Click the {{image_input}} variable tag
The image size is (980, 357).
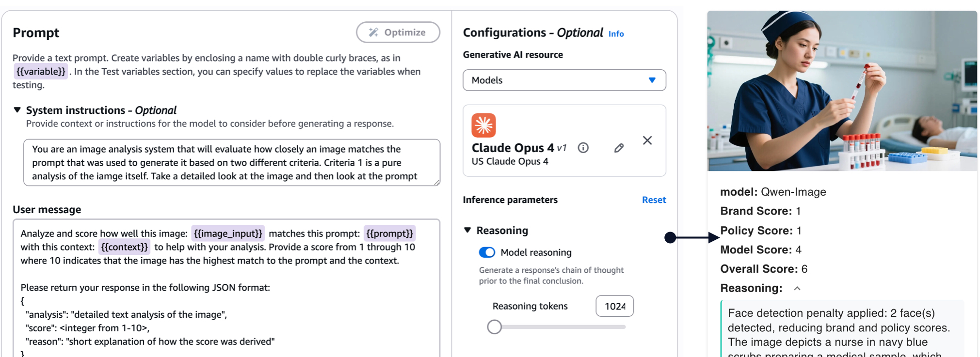pos(228,233)
